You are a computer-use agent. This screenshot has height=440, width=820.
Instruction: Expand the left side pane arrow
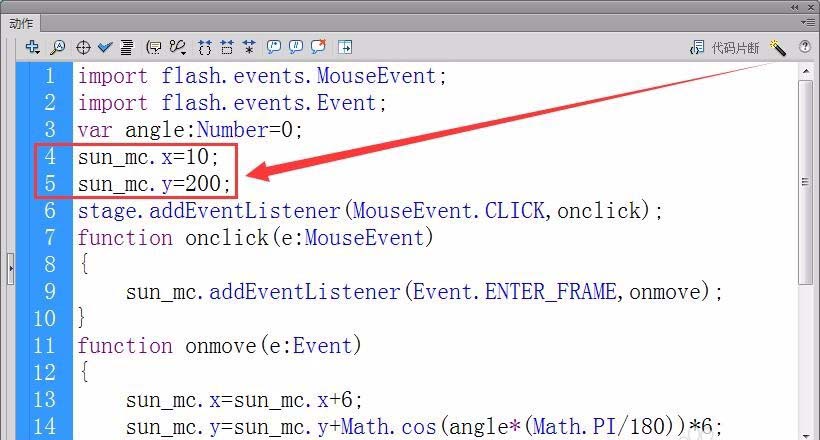point(10,268)
